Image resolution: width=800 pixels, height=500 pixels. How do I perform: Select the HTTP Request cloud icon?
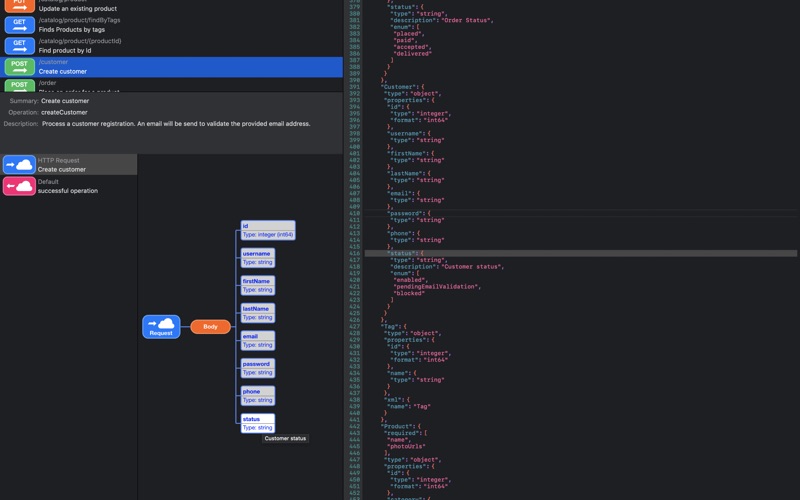point(19,165)
